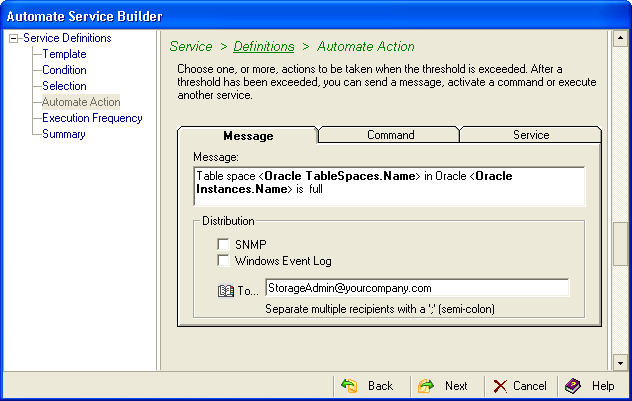Click the Service breadcrumb text
The width and height of the screenshot is (632, 401).
[x=191, y=46]
